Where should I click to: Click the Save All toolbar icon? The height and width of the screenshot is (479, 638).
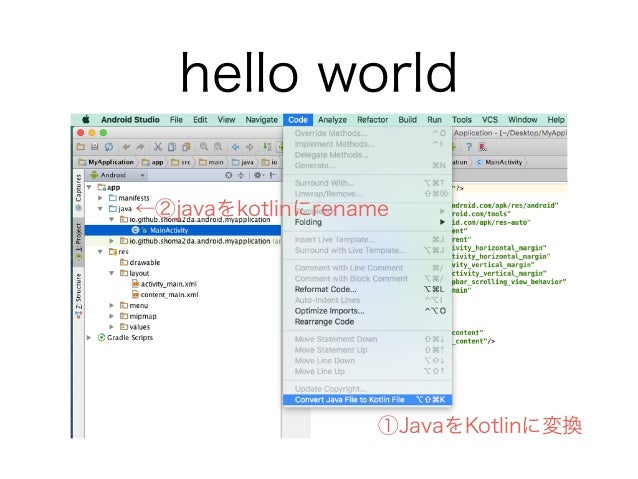(95, 147)
